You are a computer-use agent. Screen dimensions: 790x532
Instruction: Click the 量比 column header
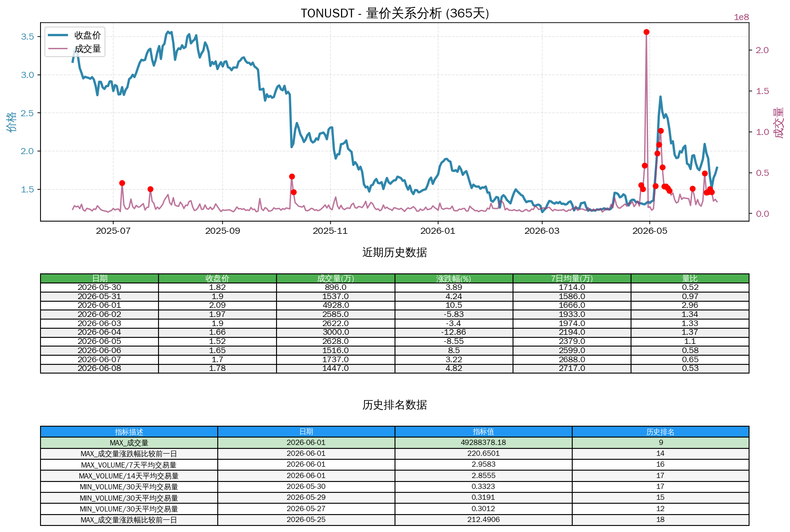(690, 278)
